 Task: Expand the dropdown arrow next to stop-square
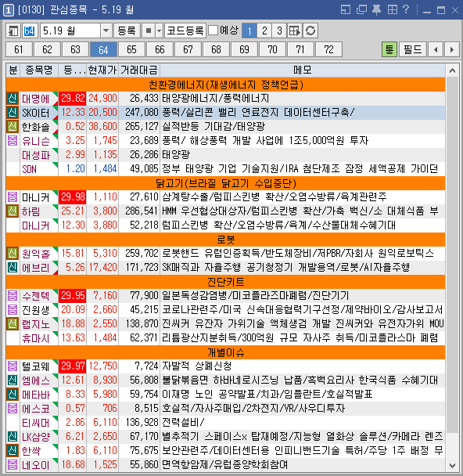click(x=160, y=31)
